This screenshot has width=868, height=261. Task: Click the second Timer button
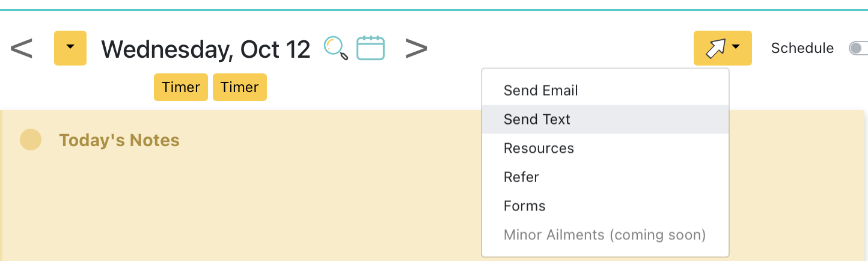pyautogui.click(x=240, y=87)
